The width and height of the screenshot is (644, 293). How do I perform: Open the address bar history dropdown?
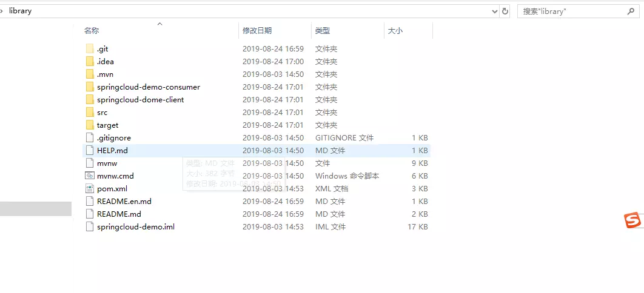495,12
